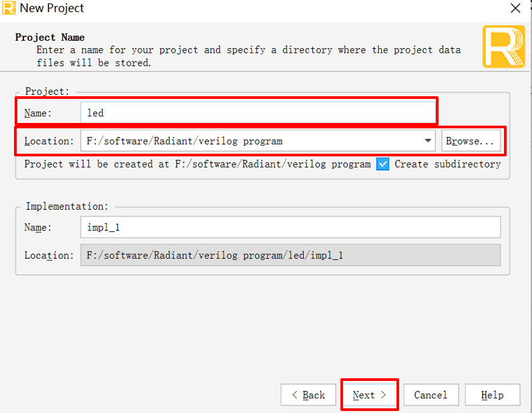Click the project Name label
The height and width of the screenshot is (413, 532).
37,113
